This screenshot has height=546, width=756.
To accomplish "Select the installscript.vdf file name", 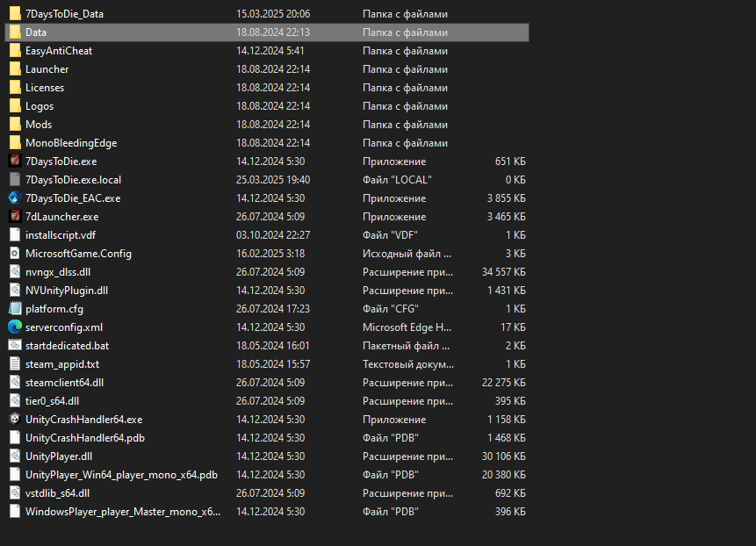I will coord(61,235).
